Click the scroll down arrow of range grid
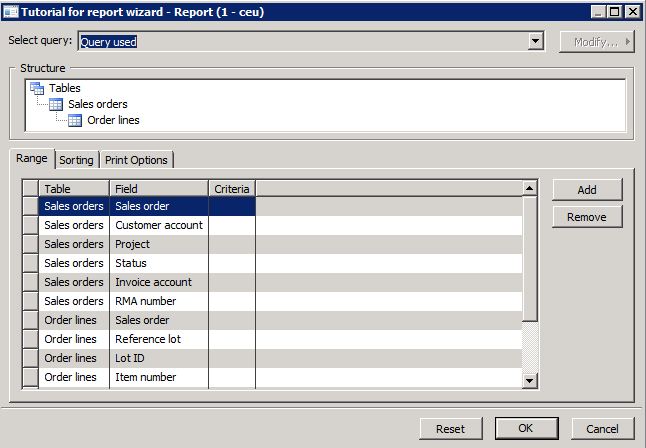The image size is (646, 448). [529, 380]
